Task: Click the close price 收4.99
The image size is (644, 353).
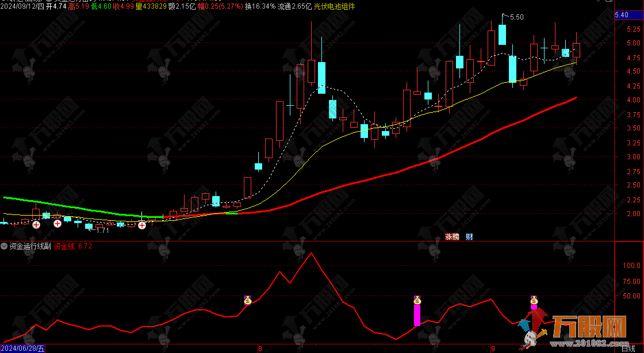Action: click(123, 6)
